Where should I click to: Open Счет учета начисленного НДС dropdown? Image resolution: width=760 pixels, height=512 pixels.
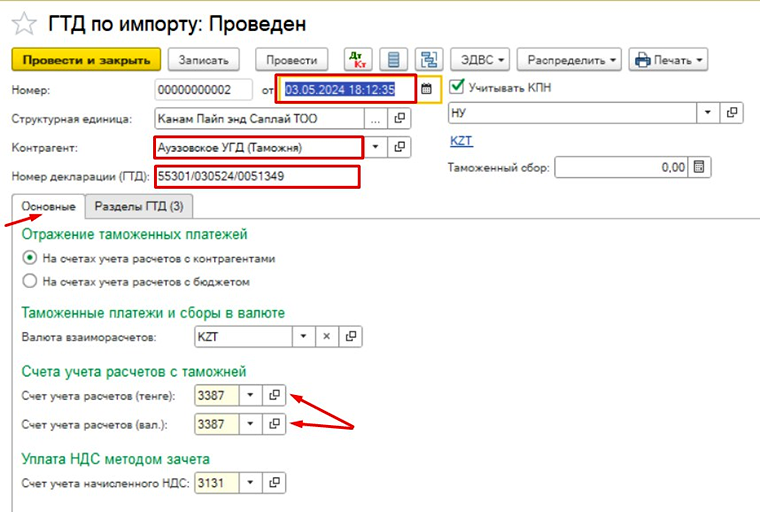250,483
